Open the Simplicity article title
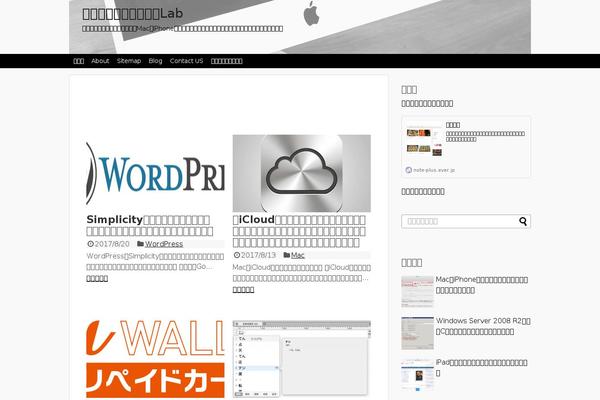 [150, 225]
